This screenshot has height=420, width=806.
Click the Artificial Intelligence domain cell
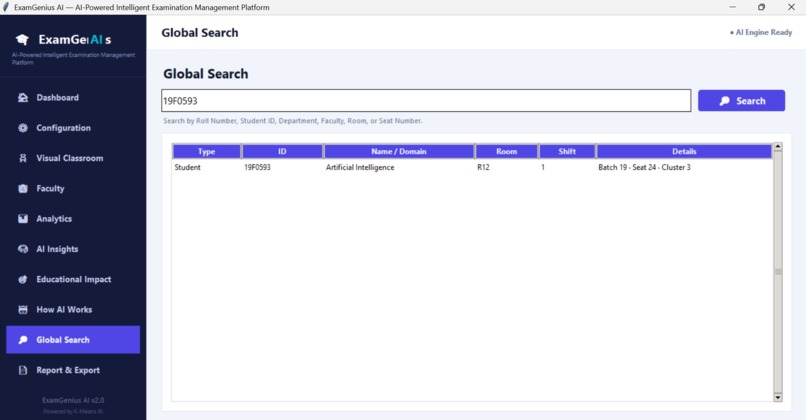(x=360, y=167)
